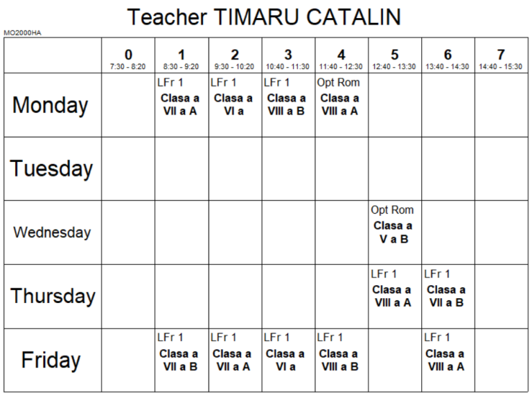Select the Tuesday row header

click(51, 169)
